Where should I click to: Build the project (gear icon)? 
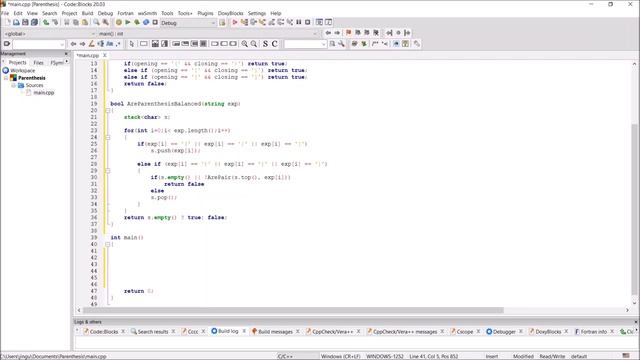coord(119,22)
